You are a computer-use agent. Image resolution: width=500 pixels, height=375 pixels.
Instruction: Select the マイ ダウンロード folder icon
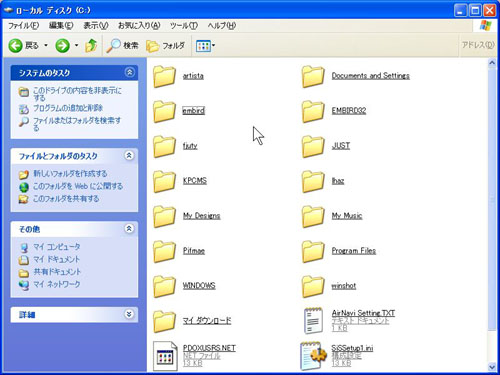[x=164, y=321]
